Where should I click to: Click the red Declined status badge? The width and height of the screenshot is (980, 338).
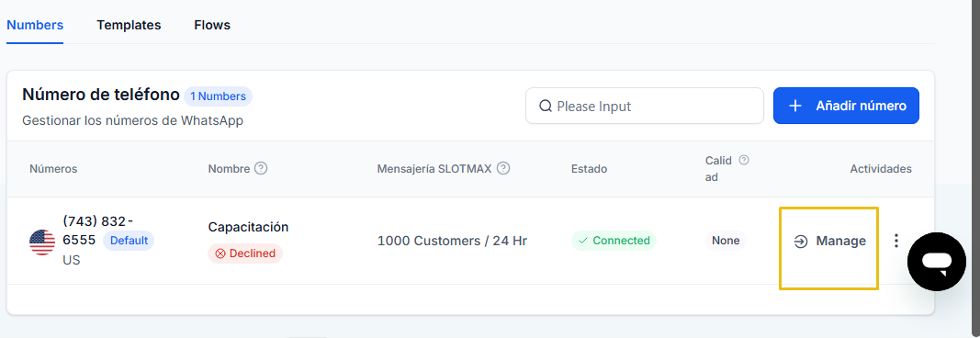pyautogui.click(x=245, y=253)
